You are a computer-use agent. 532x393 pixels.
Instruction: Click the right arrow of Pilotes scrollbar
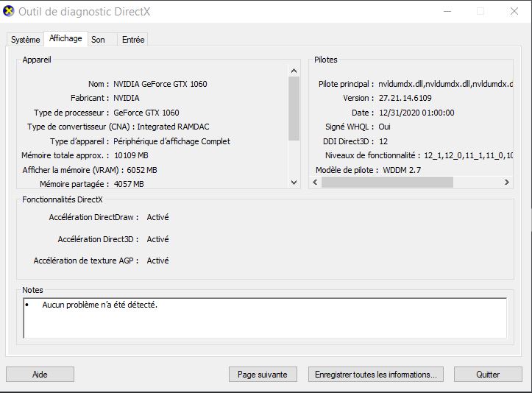pyautogui.click(x=507, y=182)
